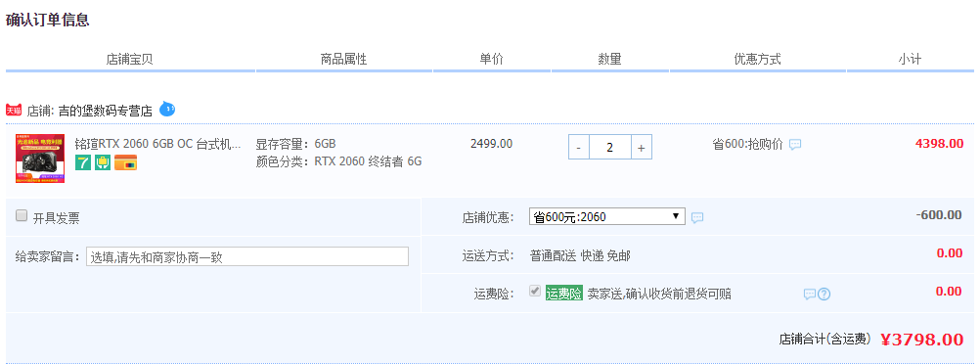
Task: Click the 确认订单信息 heading
Action: (48, 20)
